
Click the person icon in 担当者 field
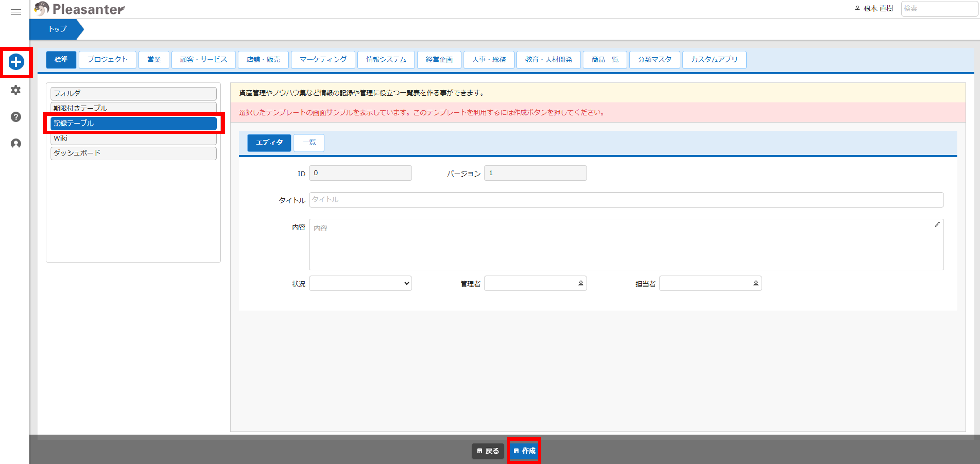(756, 283)
